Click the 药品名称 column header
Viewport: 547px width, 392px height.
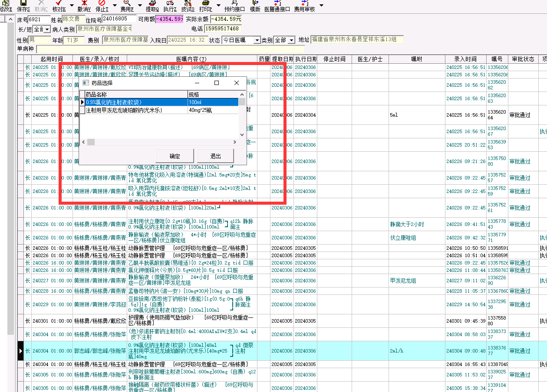tap(136, 95)
